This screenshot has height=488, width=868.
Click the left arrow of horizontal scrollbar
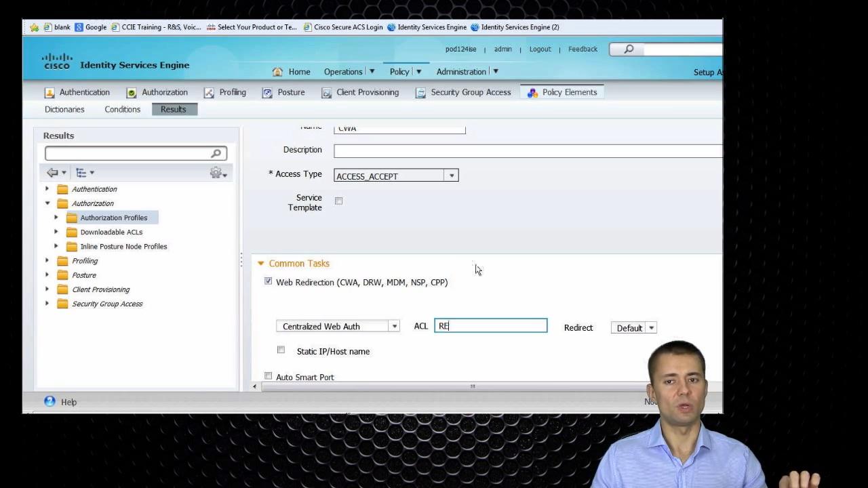click(x=254, y=386)
